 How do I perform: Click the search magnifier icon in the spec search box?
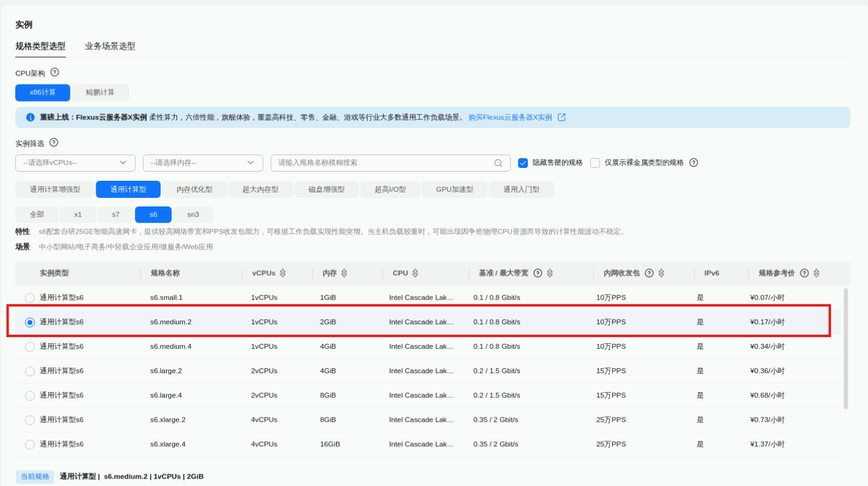[498, 163]
